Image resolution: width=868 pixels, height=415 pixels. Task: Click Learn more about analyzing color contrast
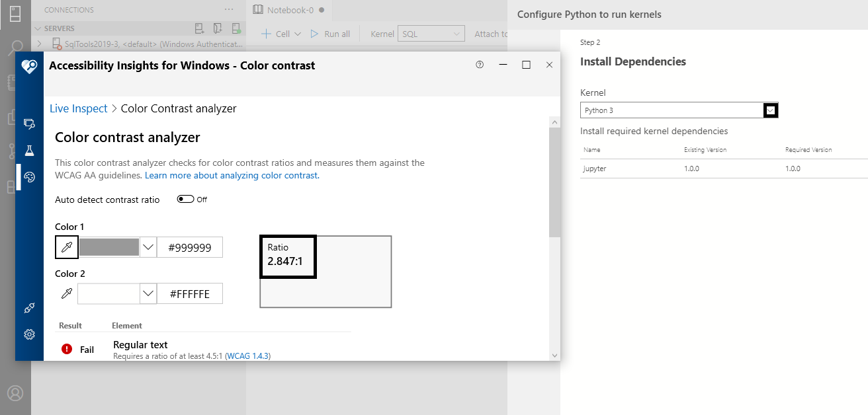click(231, 176)
